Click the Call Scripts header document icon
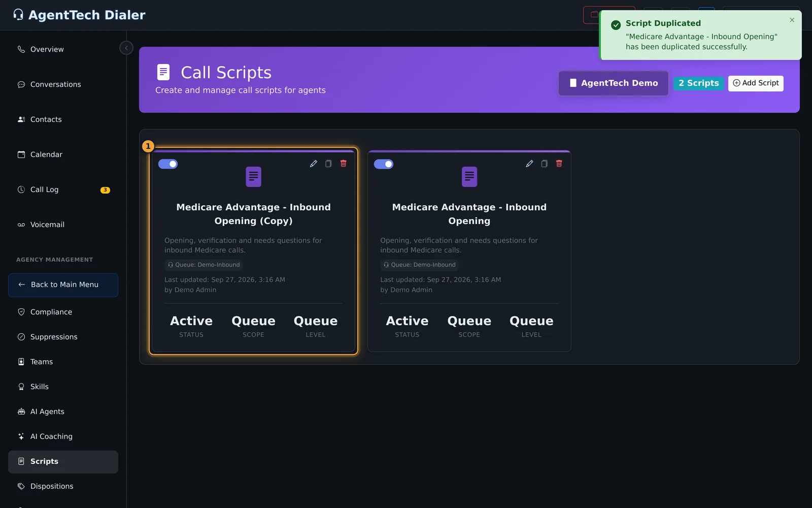812x508 pixels. (163, 72)
